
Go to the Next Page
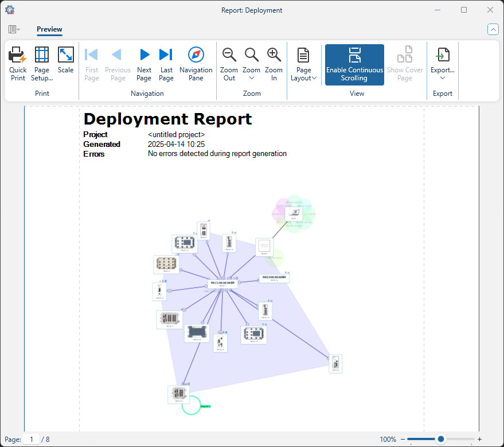[x=144, y=63]
